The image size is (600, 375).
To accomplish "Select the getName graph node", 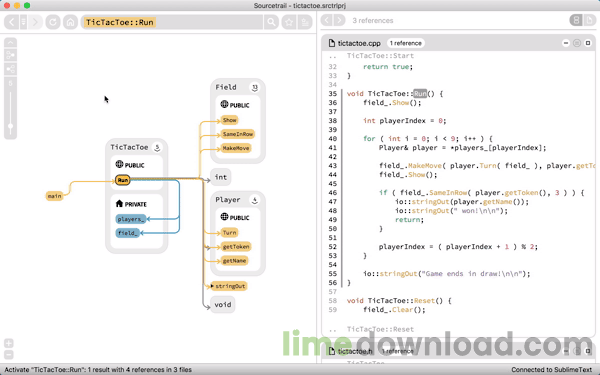I will [x=234, y=261].
